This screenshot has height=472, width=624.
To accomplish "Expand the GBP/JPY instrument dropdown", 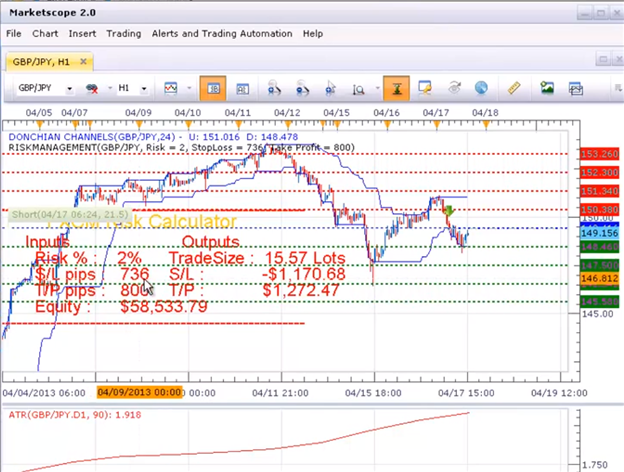I will (70, 88).
